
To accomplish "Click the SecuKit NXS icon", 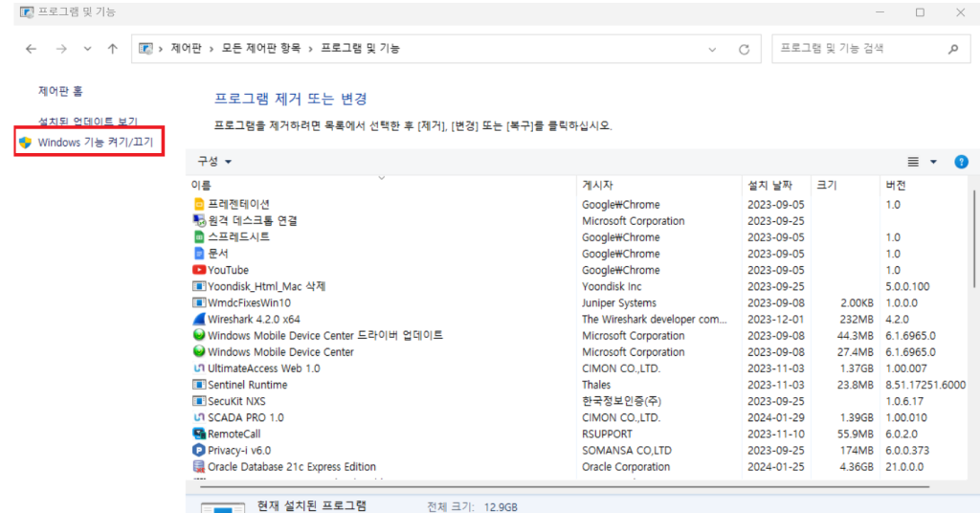I will point(199,400).
